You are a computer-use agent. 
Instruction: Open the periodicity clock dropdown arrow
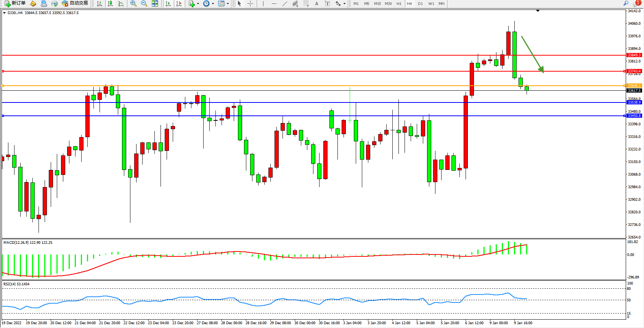click(213, 4)
